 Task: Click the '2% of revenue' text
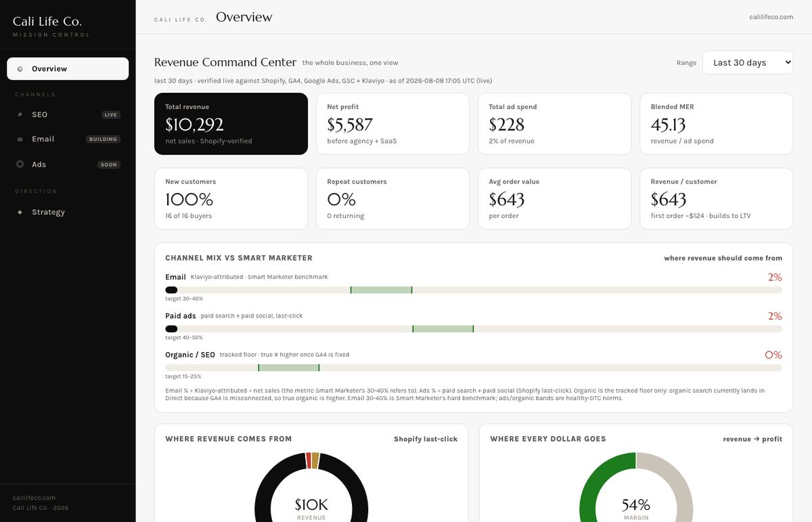pyautogui.click(x=512, y=142)
